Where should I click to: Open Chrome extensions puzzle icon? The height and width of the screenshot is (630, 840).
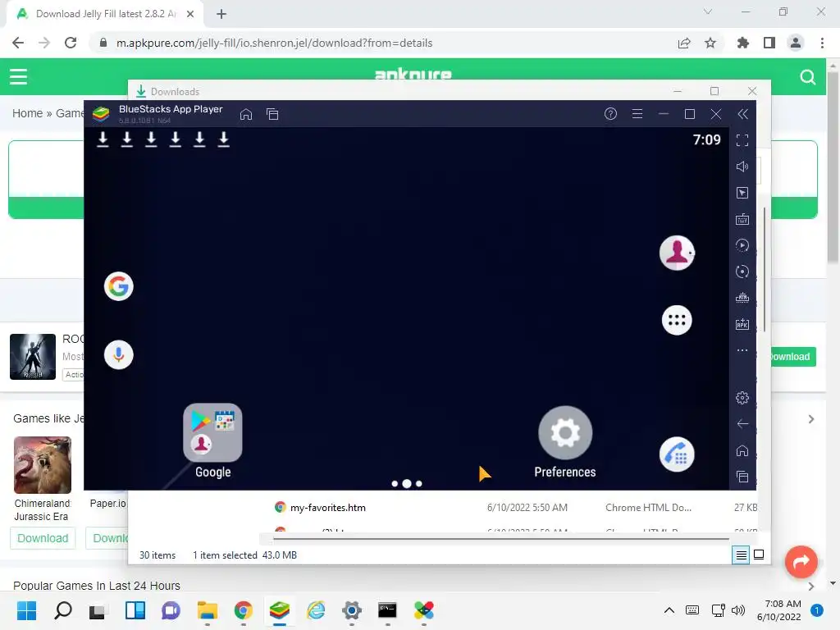point(742,43)
